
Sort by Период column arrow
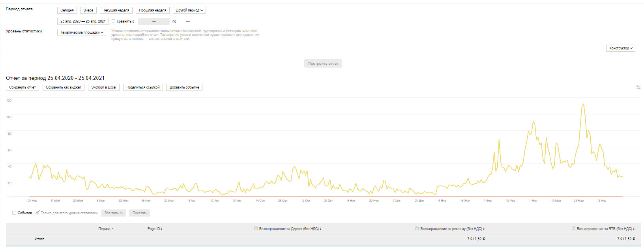[112, 229]
